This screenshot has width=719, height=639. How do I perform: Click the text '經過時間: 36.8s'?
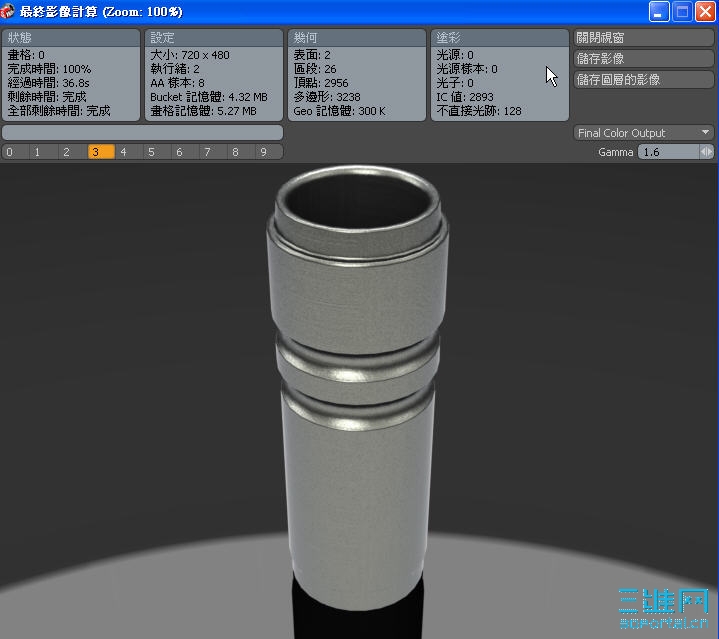point(49,83)
